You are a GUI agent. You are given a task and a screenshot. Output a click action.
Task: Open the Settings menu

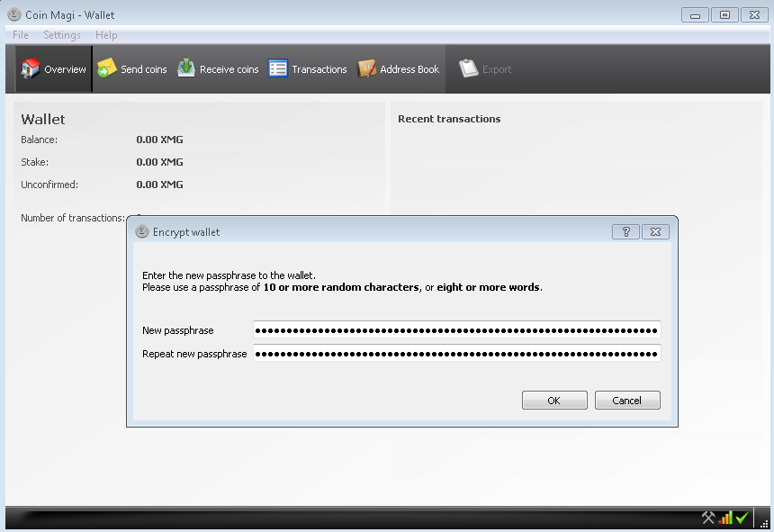62,35
